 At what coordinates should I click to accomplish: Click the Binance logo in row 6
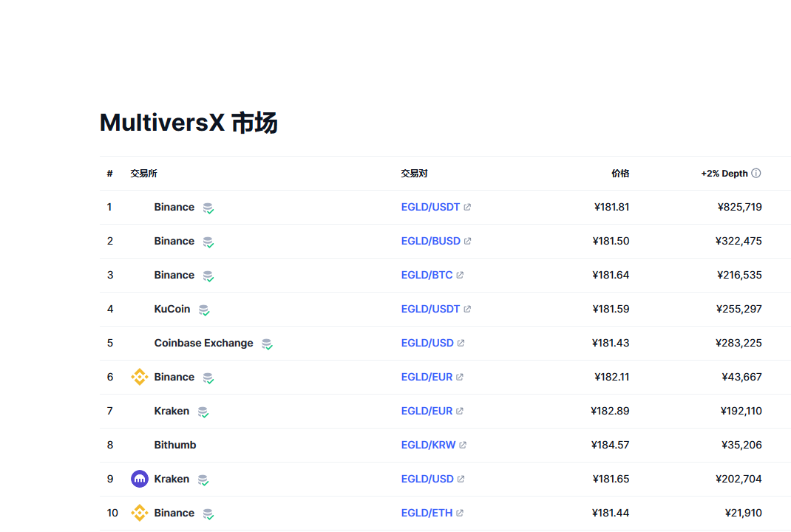[x=140, y=377]
